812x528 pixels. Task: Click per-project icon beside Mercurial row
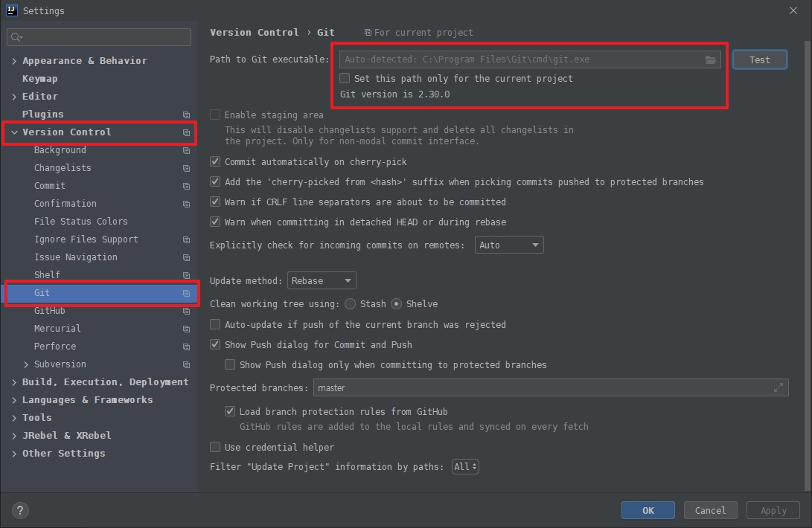click(x=186, y=329)
